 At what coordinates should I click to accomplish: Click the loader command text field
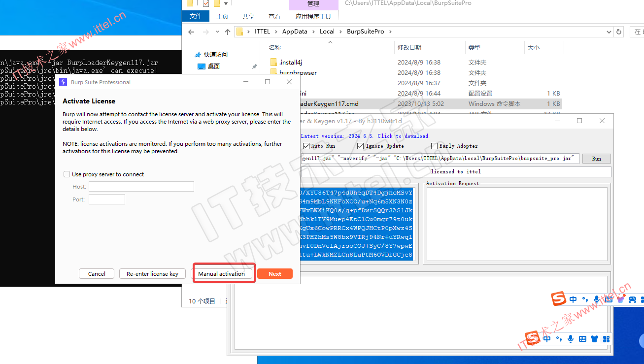point(440,159)
